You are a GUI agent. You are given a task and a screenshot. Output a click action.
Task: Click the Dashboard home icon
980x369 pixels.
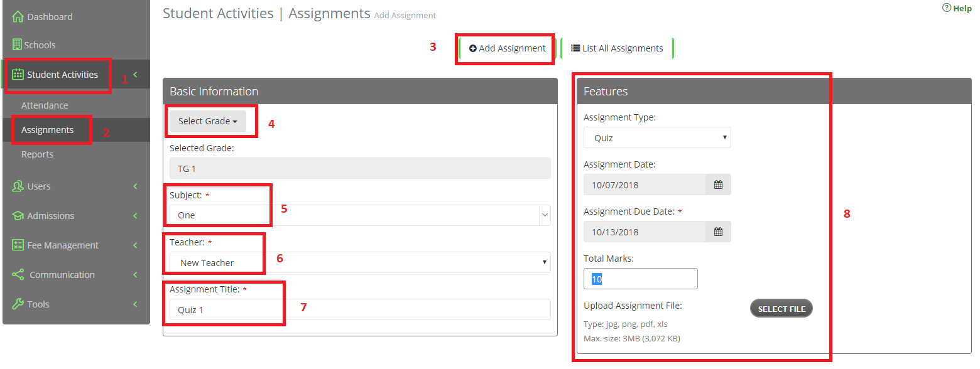tap(18, 17)
